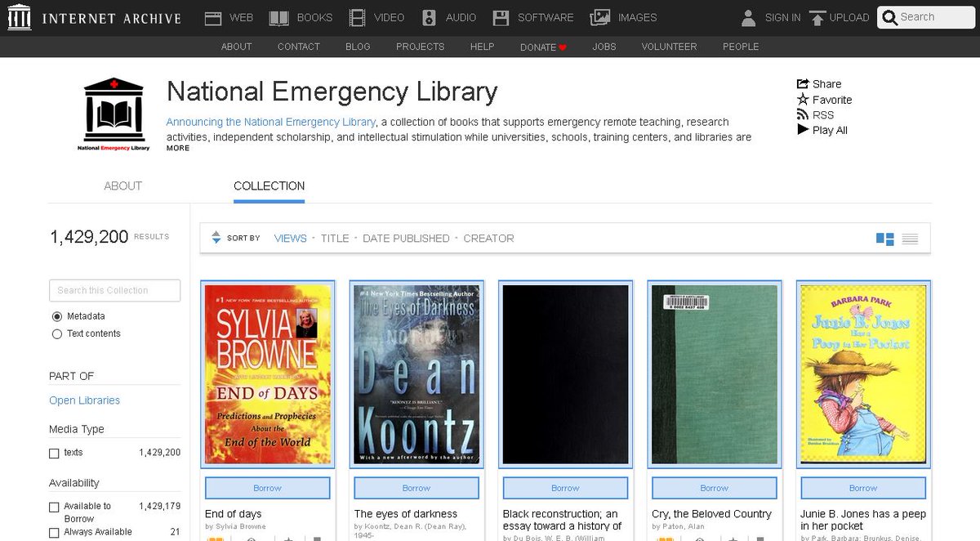Switch to tile grid view

pos(885,239)
